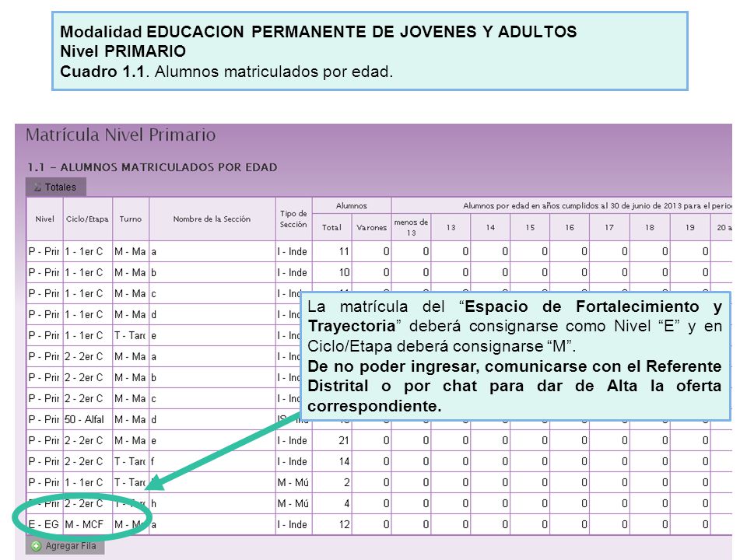This screenshot has height=560, width=747.
Task: Click the Matrícula Nivel Primario title
Action: coord(121,135)
